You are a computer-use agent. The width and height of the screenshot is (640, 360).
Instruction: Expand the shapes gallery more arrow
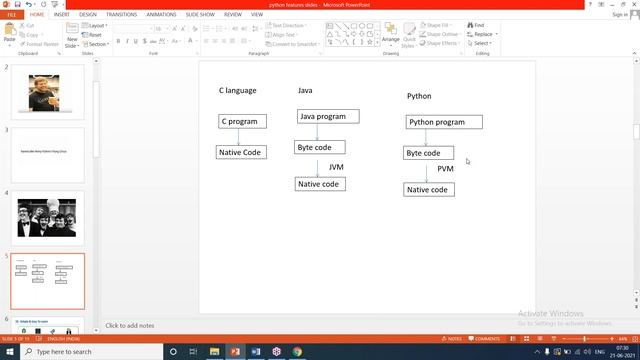[377, 42]
